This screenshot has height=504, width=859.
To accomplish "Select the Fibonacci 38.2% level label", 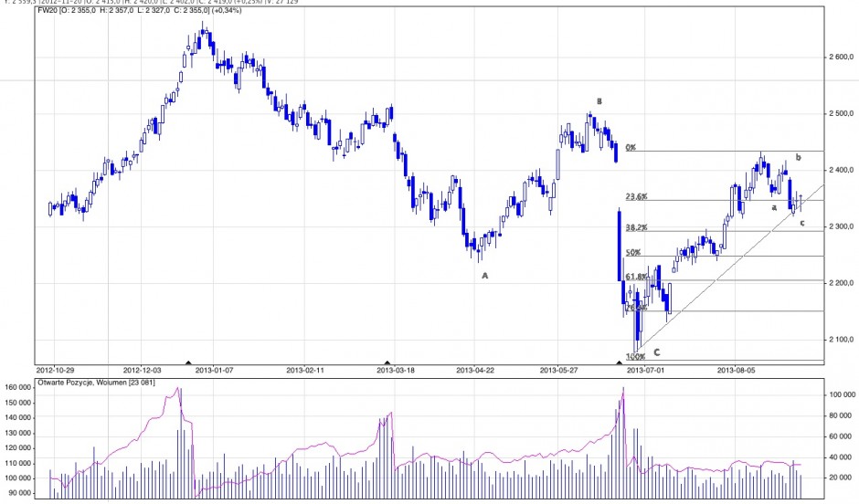I will tap(635, 227).
